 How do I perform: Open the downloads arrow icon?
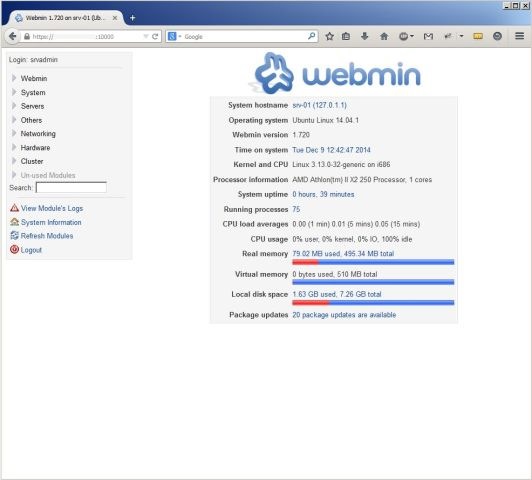click(x=365, y=36)
